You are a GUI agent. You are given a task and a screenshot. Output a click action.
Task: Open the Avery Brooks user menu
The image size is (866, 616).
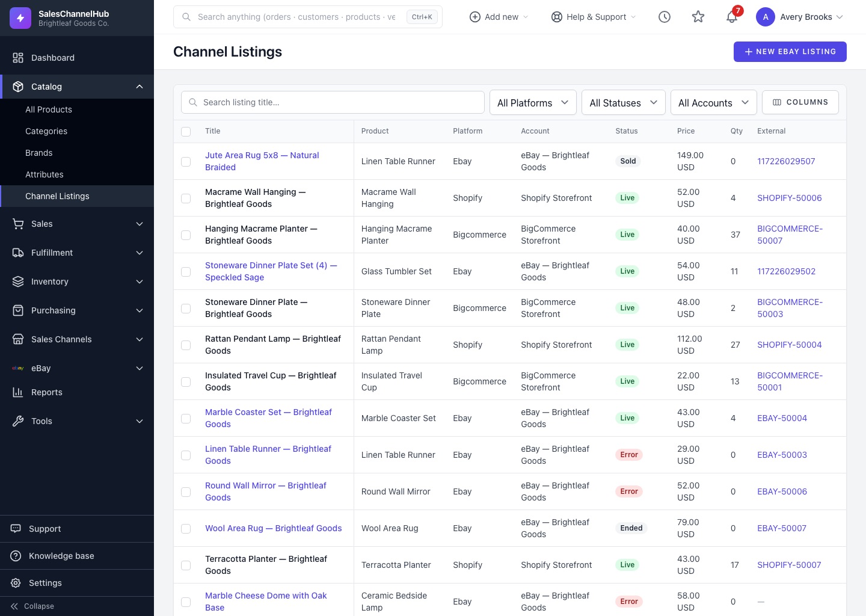[x=800, y=17]
